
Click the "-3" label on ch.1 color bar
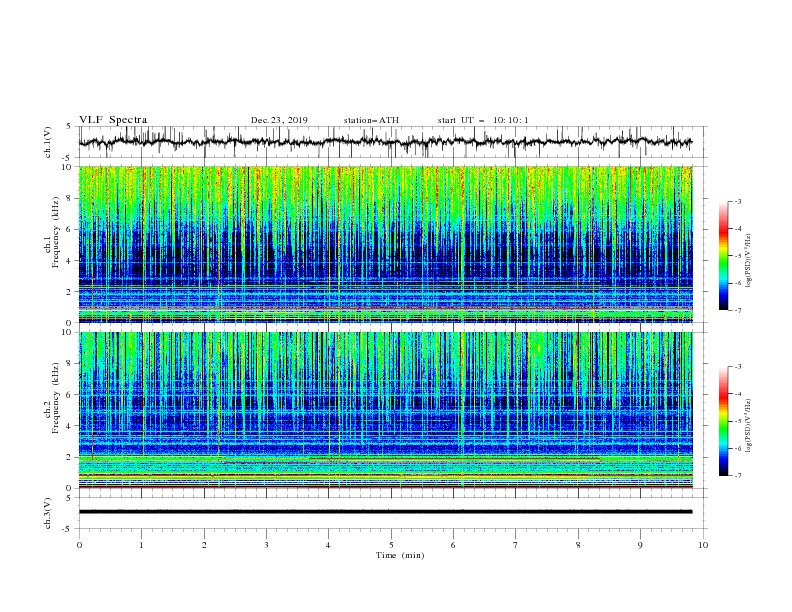click(737, 201)
